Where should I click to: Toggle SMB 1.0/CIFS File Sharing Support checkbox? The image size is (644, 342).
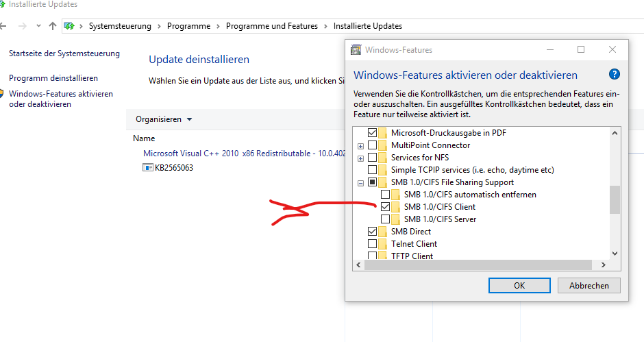pos(372,182)
